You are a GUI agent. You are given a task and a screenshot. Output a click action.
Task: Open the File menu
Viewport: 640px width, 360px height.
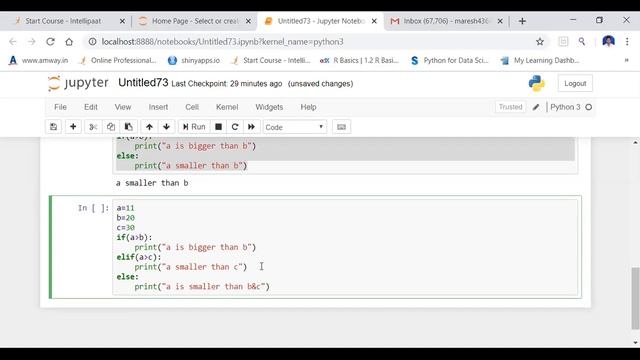pos(60,107)
